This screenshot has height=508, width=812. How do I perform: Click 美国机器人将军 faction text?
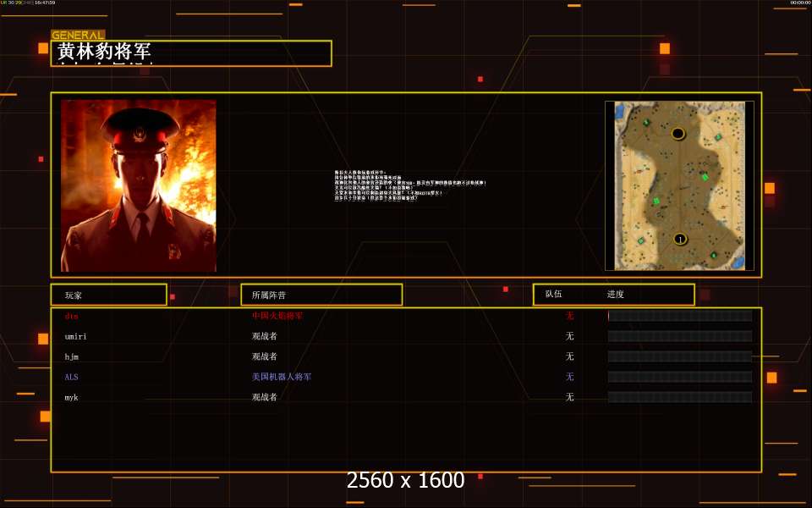pos(282,377)
